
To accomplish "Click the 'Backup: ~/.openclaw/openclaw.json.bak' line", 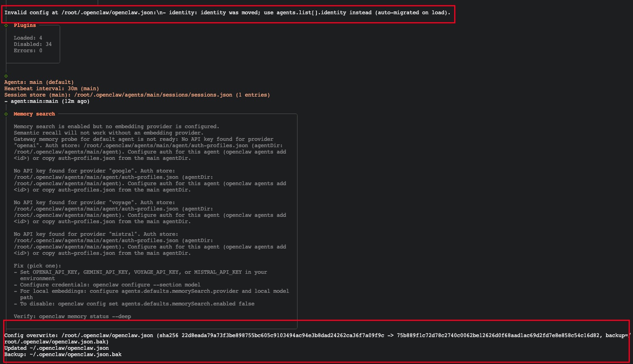I will (x=63, y=355).
